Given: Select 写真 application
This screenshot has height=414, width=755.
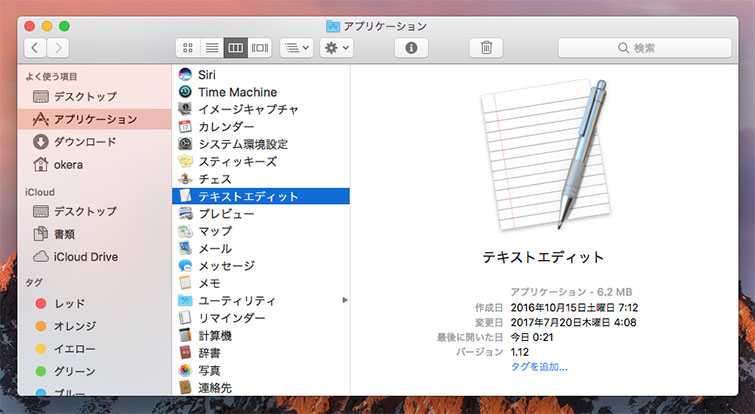Looking at the screenshot, I should pyautogui.click(x=261, y=370).
